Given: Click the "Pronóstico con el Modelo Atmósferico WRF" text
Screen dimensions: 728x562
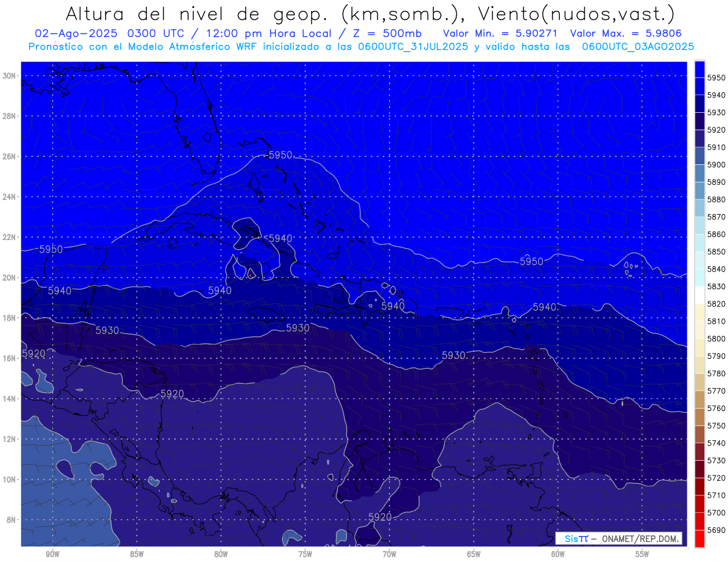Looking at the screenshot, I should pos(144,47).
